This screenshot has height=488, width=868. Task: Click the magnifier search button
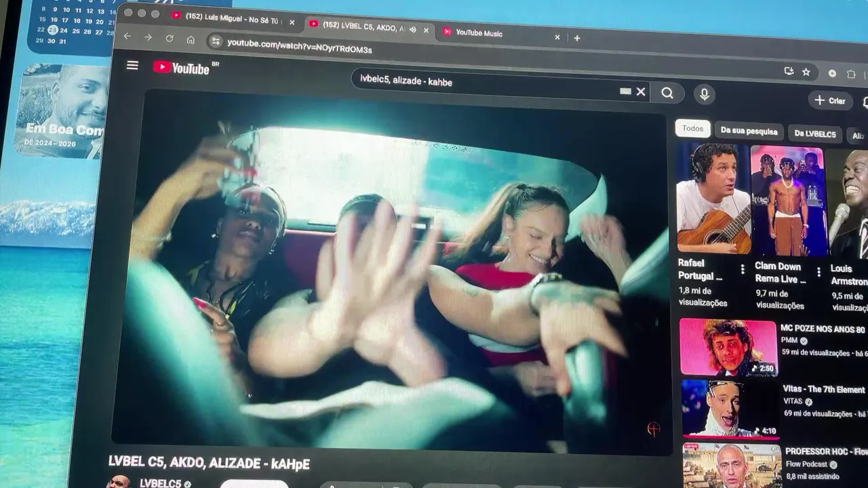[x=667, y=93]
